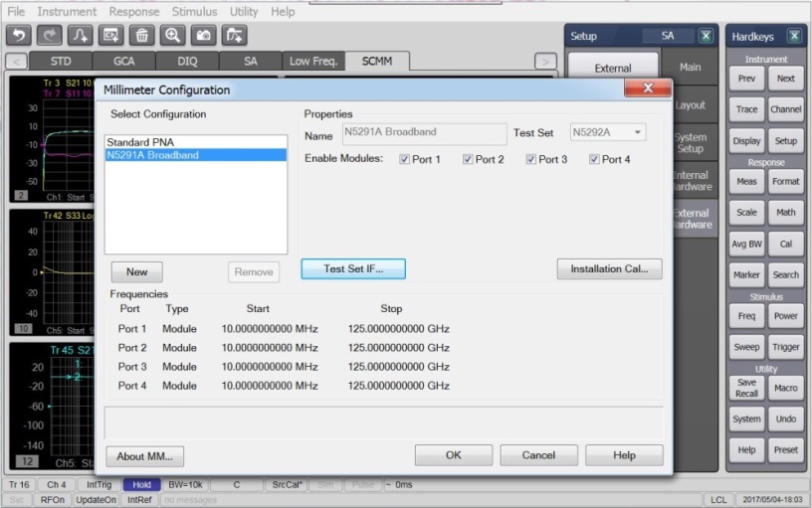Click the Save Recall hardkey
This screenshot has width=812, height=508.
[x=746, y=388]
